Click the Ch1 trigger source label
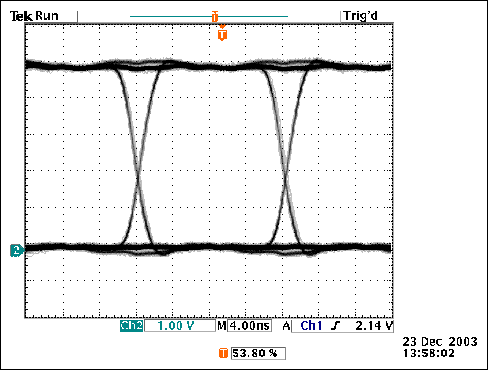Screen dimensions: 488x370 pos(311,326)
